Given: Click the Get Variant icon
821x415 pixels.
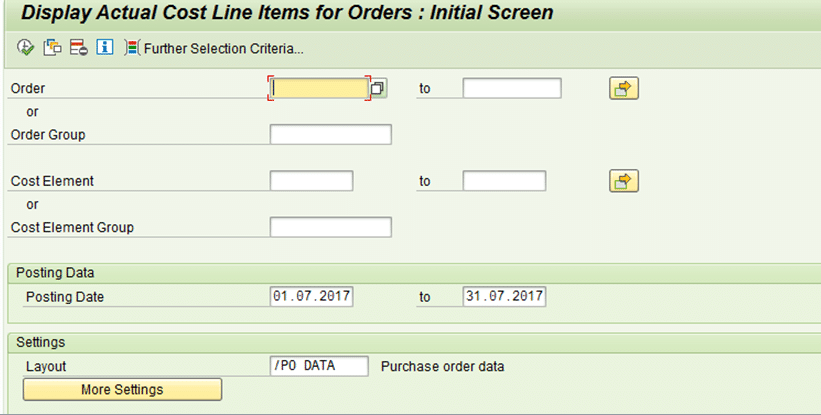Looking at the screenshot, I should [x=54, y=48].
